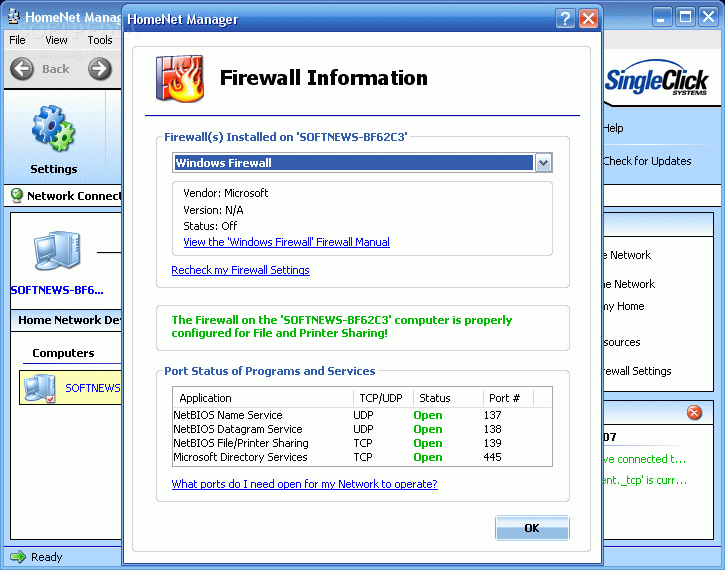
Task: Click port number 137 cell
Action: pyautogui.click(x=492, y=415)
